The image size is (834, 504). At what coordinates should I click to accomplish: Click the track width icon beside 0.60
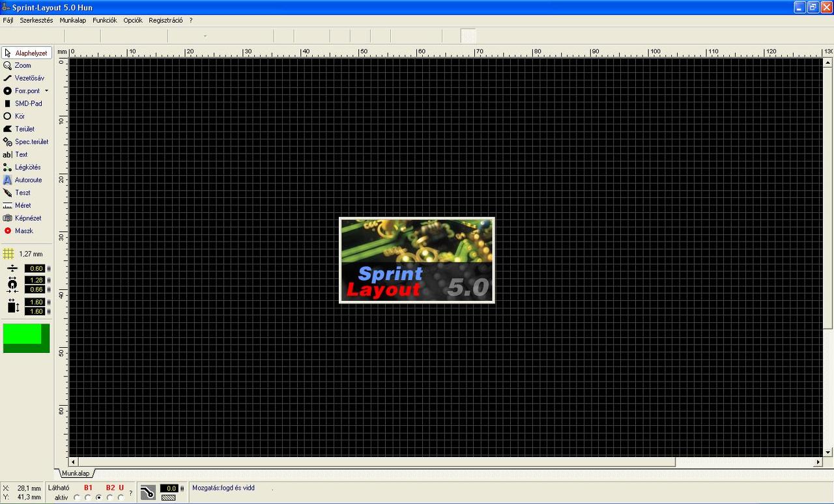(x=12, y=268)
